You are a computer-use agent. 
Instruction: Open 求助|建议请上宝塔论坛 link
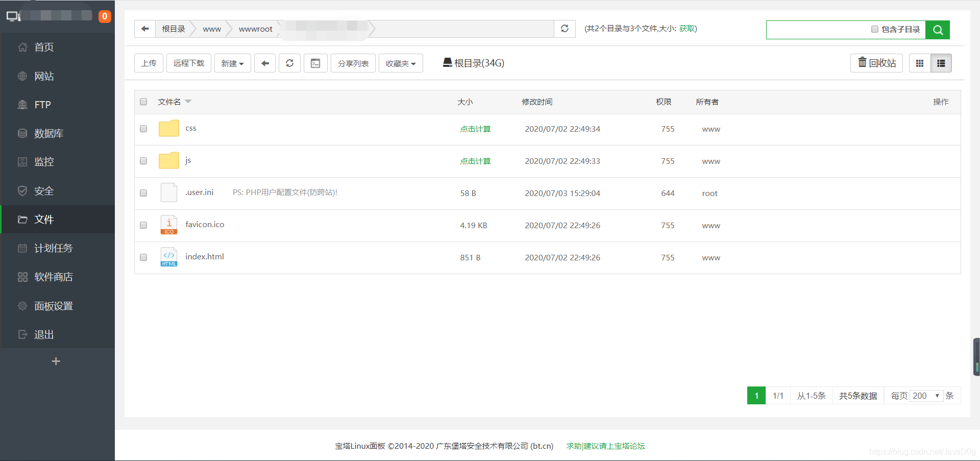pos(606,446)
